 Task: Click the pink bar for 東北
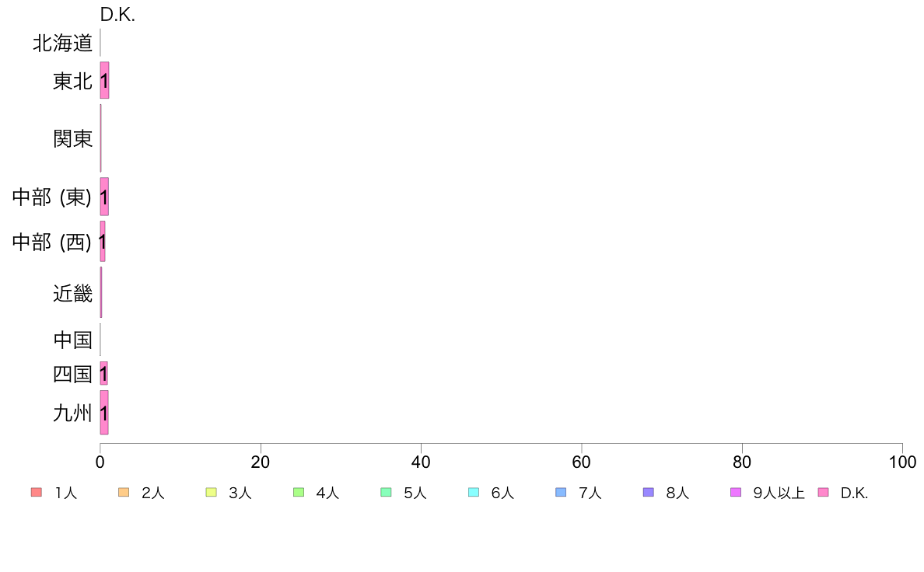coord(104,81)
